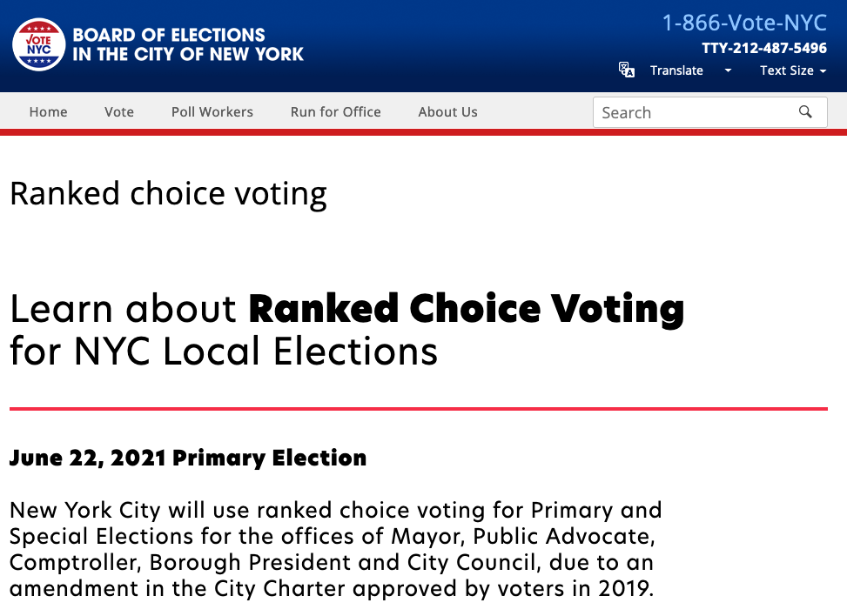Screen dimensions: 847x616
Task: Click the Learn about Ranked Choice Voting heading
Action: click(x=347, y=330)
